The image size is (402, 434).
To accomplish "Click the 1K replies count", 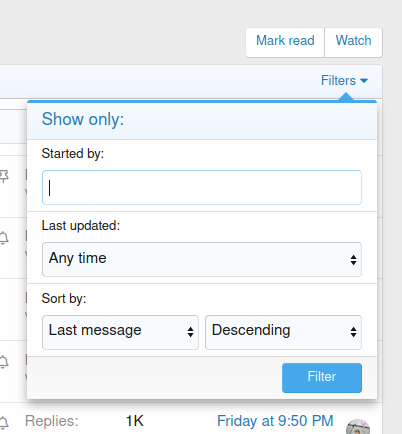I will click(x=134, y=421).
